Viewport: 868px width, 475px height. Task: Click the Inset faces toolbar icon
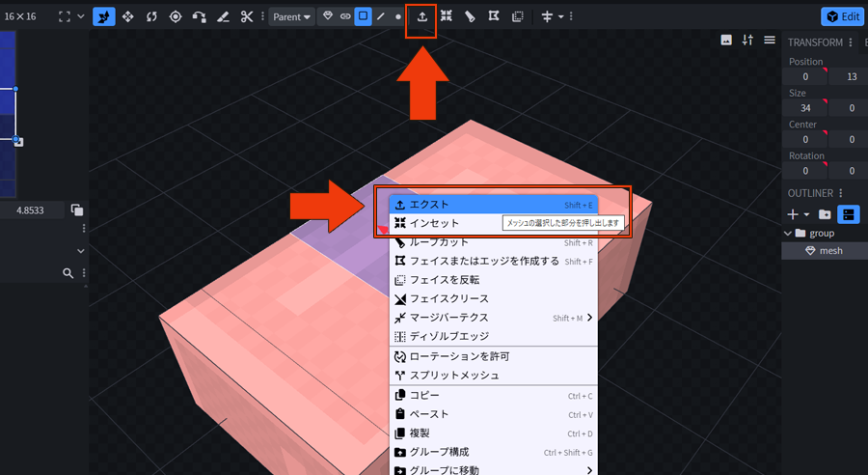446,16
